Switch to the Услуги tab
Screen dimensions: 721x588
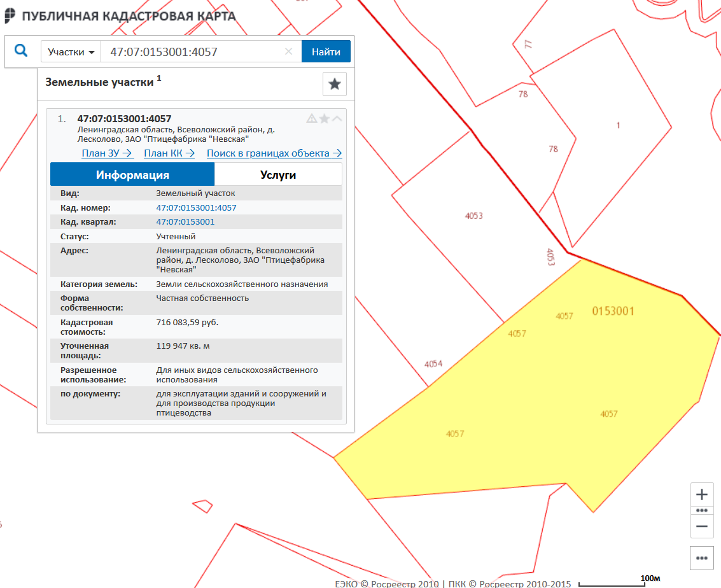[278, 175]
